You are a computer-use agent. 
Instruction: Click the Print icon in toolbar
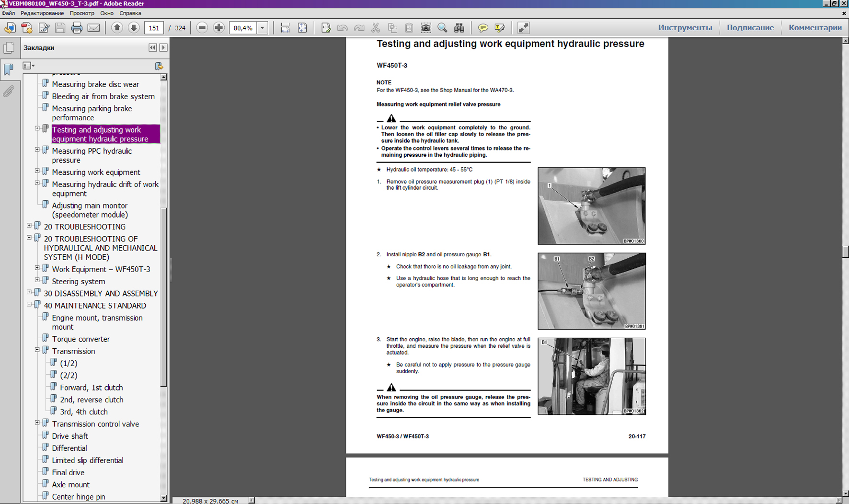(x=77, y=28)
